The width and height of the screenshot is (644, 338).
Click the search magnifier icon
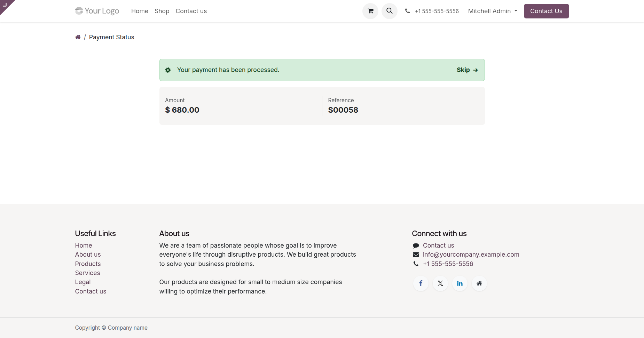(390, 11)
